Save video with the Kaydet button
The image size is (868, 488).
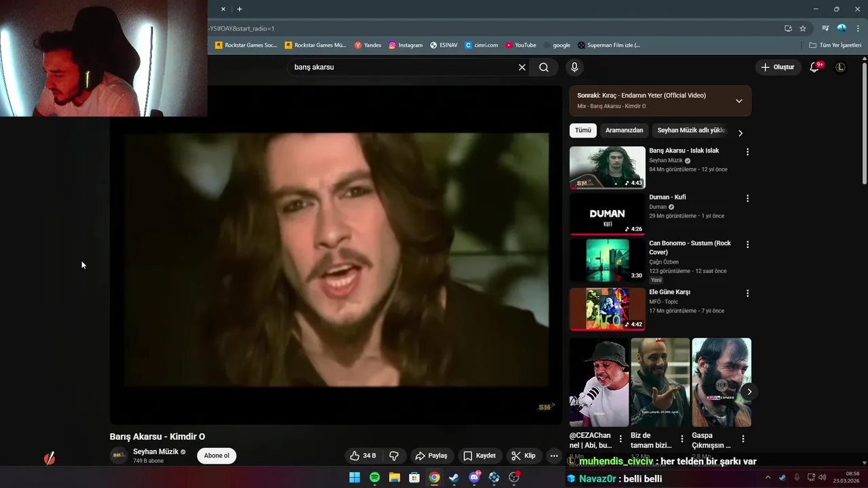click(479, 455)
